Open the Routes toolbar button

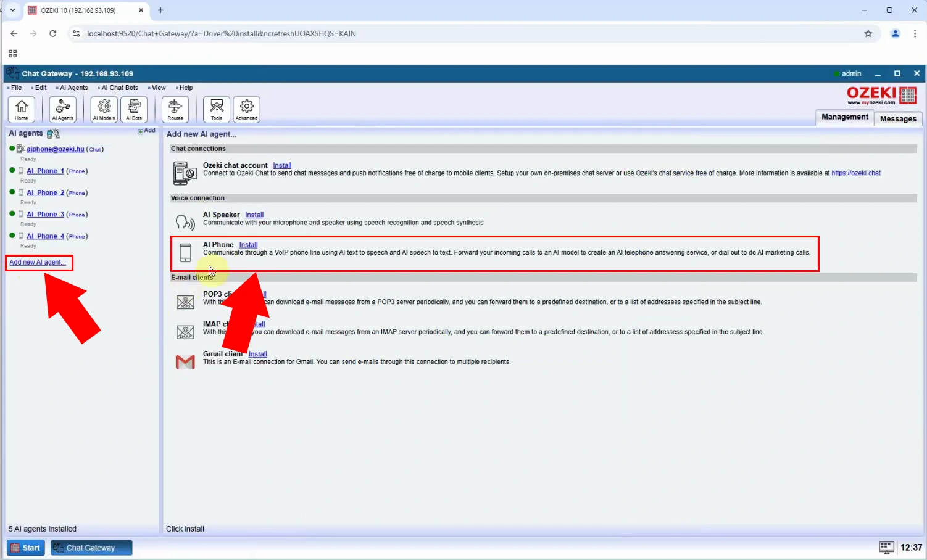(x=175, y=109)
